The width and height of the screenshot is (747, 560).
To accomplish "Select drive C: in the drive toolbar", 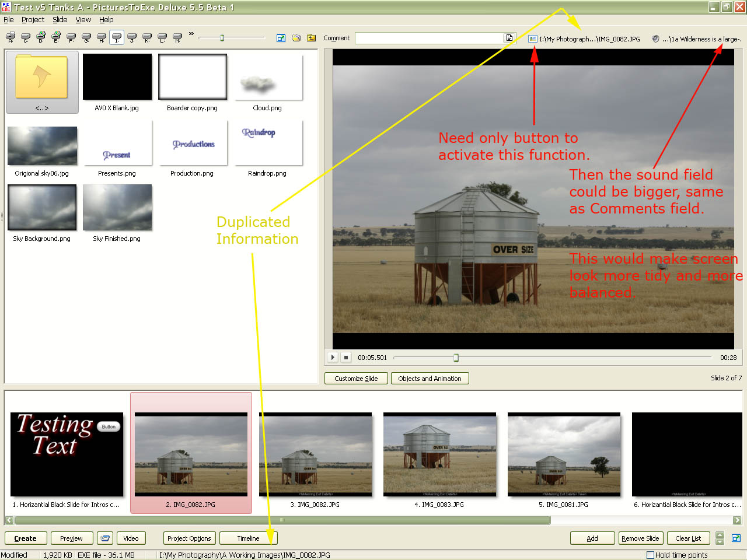I will point(26,37).
